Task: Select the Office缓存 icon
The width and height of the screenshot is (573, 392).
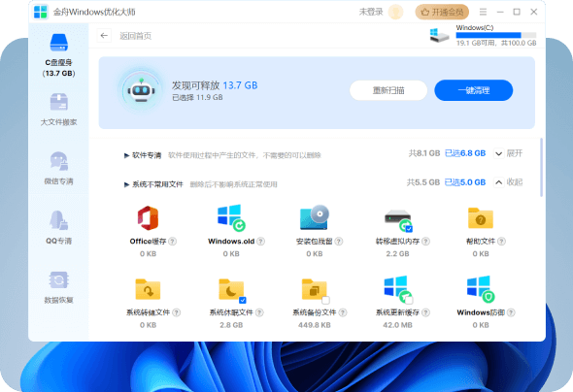Action: coord(148,218)
